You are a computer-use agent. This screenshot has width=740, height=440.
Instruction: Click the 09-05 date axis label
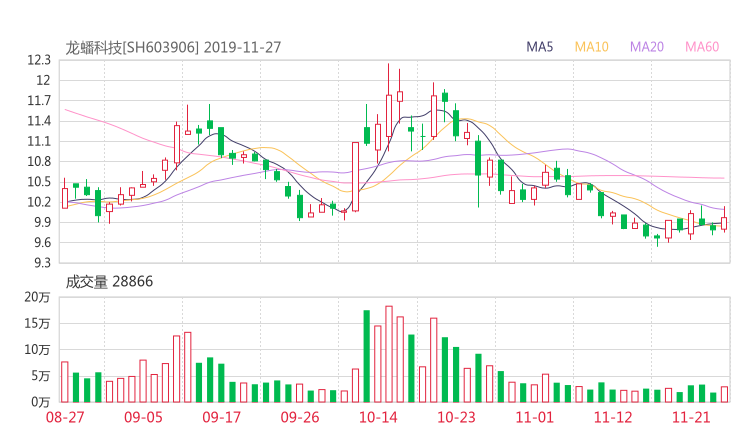(x=143, y=417)
